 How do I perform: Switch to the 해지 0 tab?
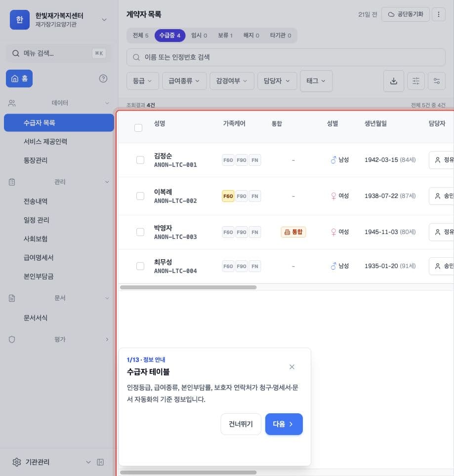pos(251,36)
